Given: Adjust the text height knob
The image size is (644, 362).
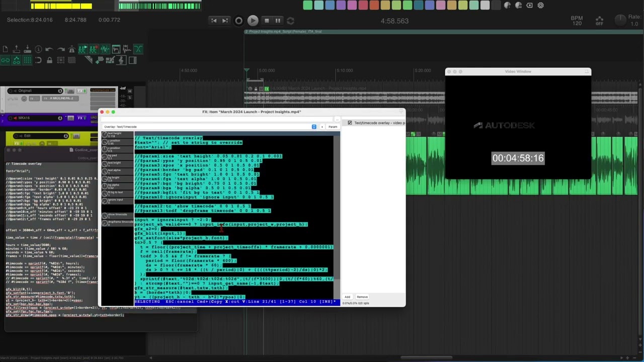Looking at the screenshot, I should point(105,134).
